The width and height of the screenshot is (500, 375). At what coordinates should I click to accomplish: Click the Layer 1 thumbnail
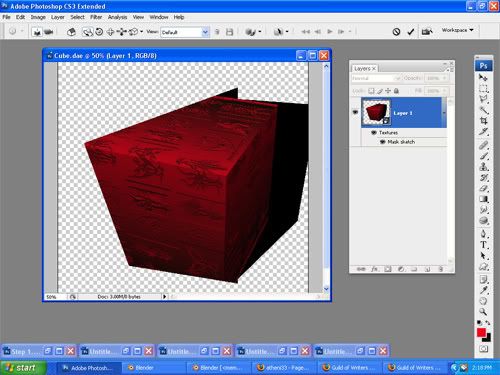click(x=376, y=113)
